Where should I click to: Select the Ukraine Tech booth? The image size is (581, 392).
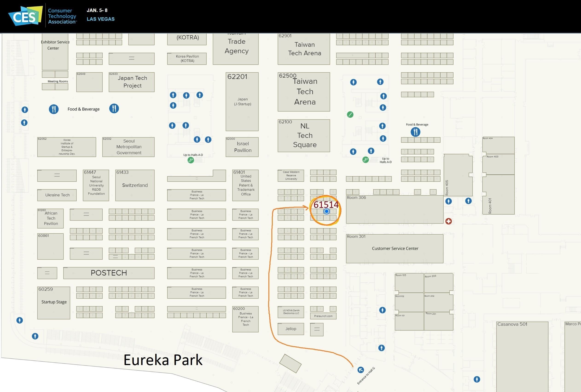(x=57, y=195)
